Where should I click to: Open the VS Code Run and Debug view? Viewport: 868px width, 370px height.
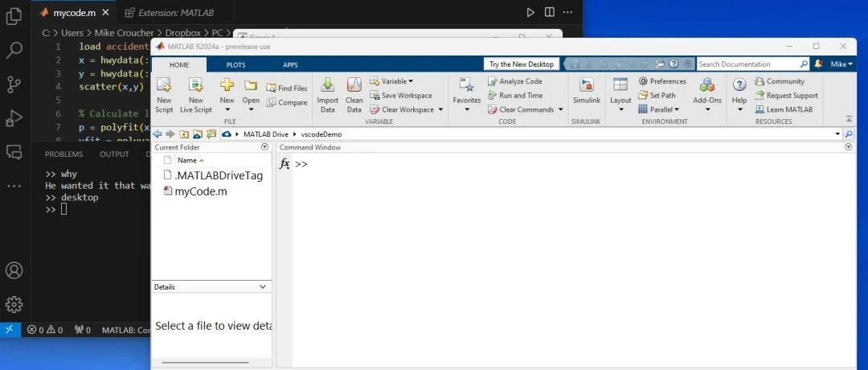14,117
